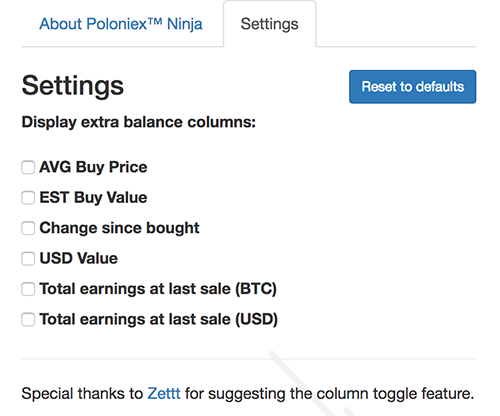500x416 pixels.
Task: Select the Change since bought label
Action: click(x=119, y=228)
